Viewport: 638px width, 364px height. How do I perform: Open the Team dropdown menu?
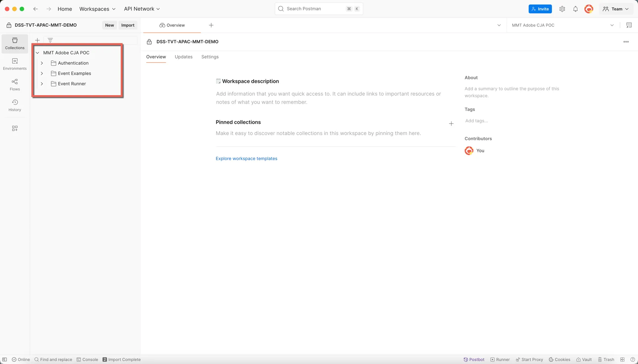click(615, 9)
